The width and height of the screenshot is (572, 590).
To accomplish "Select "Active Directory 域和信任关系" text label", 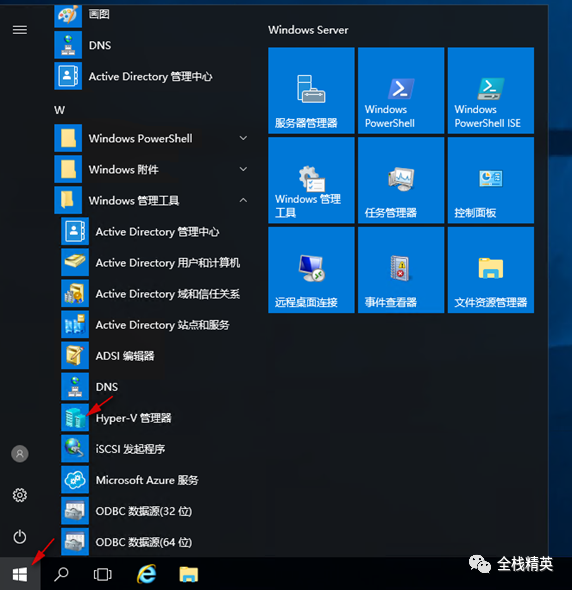I will click(168, 294).
